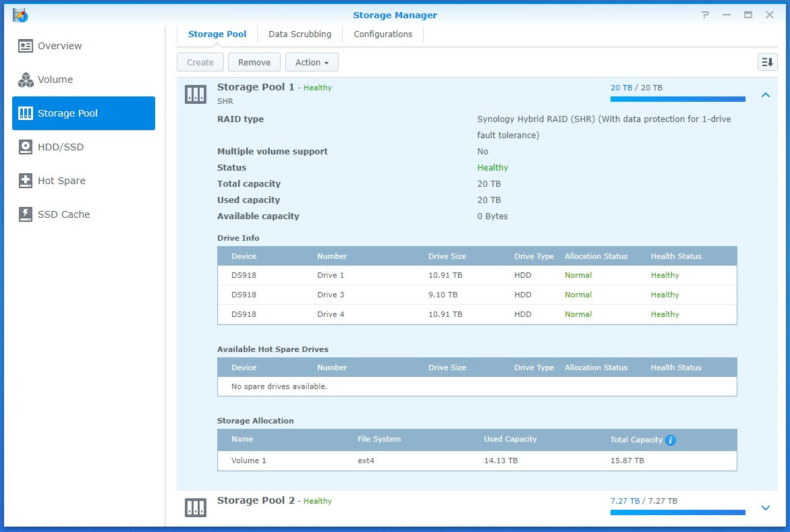
Task: Click the Remove button
Action: pos(254,61)
